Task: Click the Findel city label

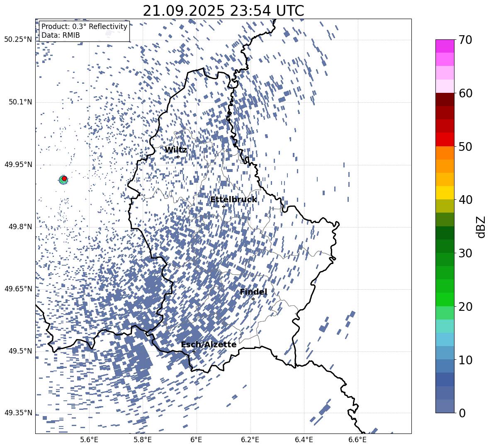Action: pos(253,292)
